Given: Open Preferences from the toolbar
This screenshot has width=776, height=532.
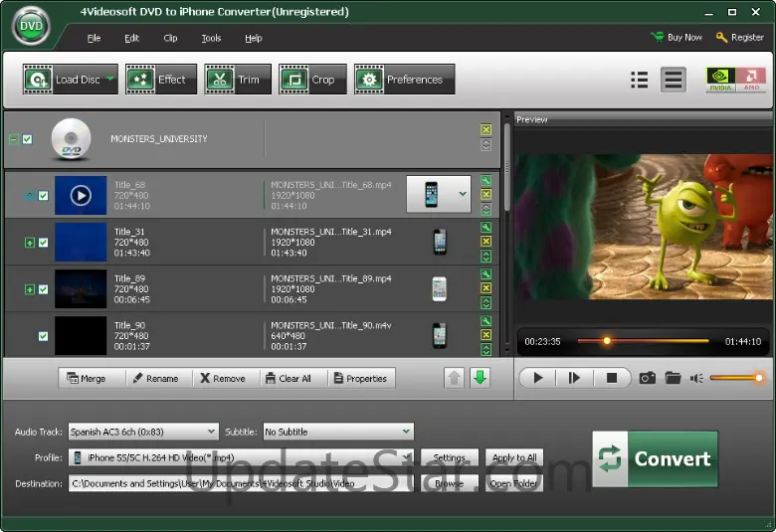Looking at the screenshot, I should 404,80.
